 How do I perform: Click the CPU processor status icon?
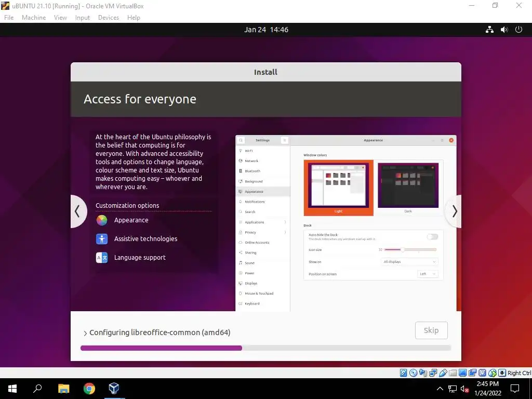482,373
